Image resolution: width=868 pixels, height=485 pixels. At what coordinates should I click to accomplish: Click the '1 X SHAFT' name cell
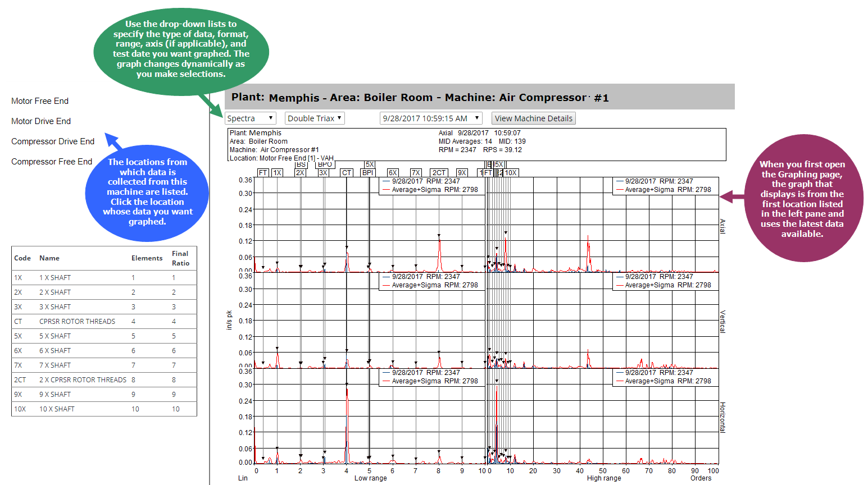[x=55, y=278]
